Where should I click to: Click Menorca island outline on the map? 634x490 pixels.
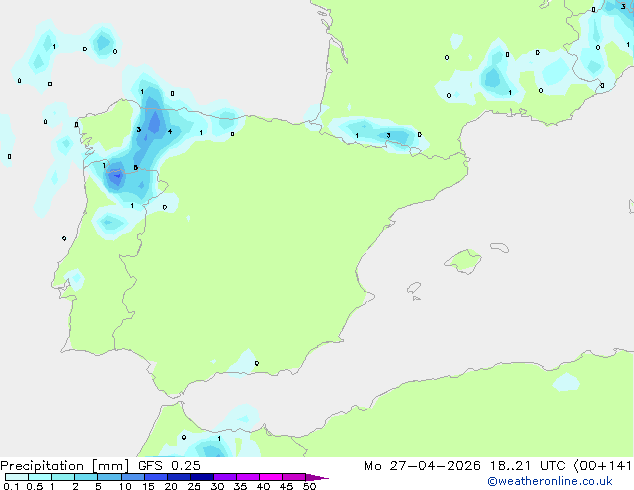click(x=499, y=247)
